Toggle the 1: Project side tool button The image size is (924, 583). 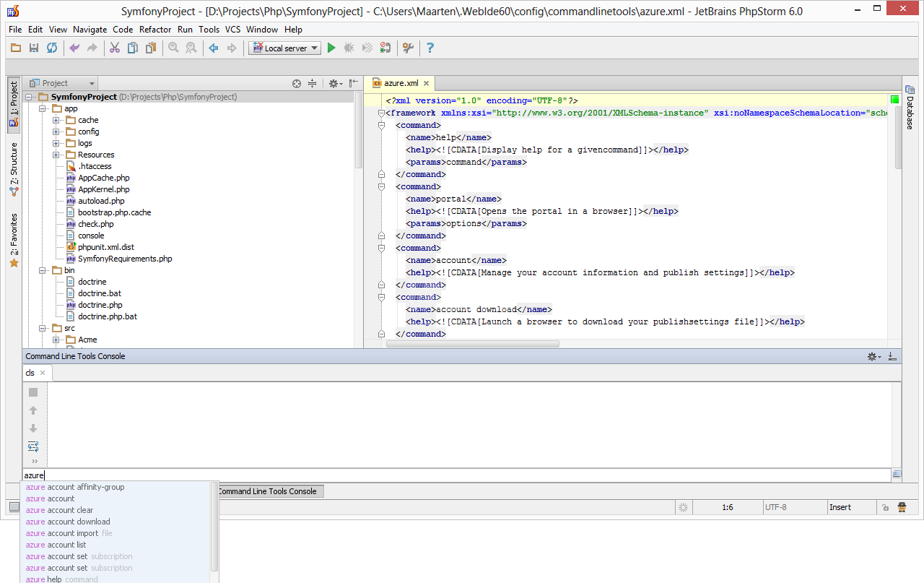coord(14,105)
